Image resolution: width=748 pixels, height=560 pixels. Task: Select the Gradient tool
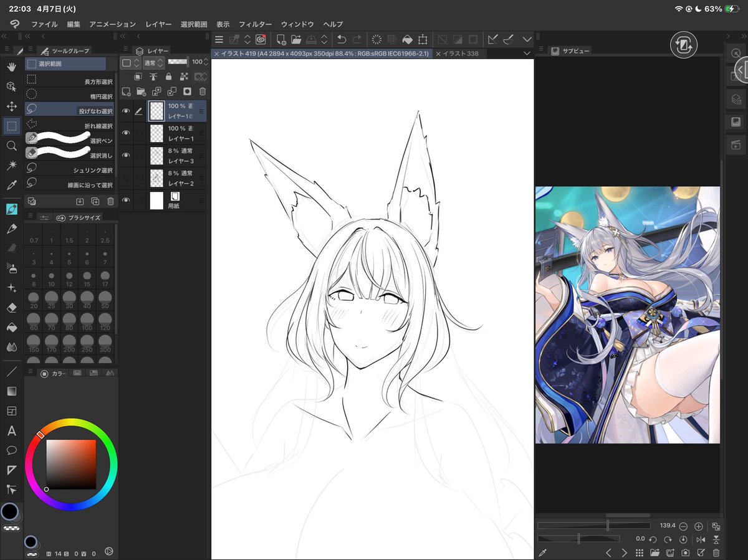coord(11,391)
